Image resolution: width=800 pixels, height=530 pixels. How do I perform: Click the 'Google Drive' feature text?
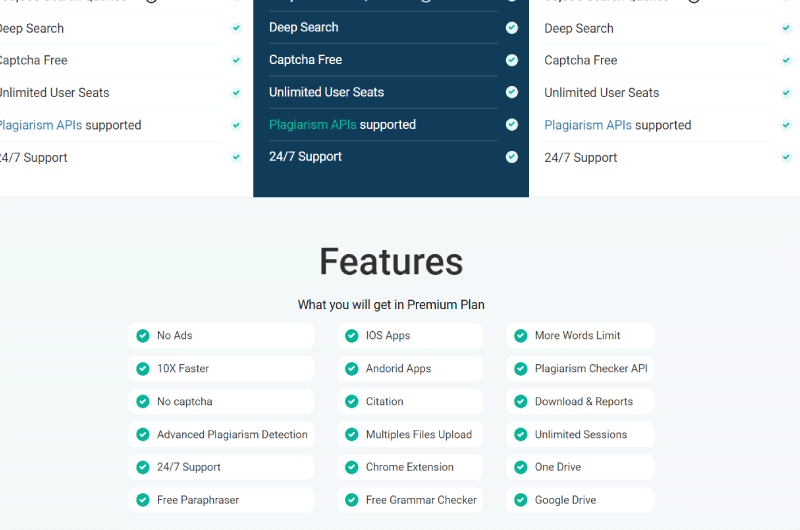[x=565, y=500]
